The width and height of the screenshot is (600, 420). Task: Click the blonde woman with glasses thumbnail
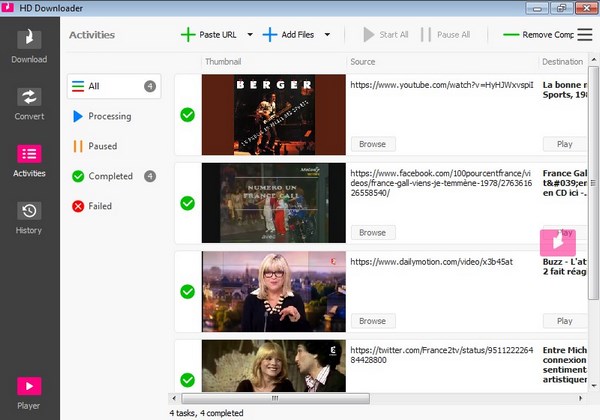pos(274,291)
